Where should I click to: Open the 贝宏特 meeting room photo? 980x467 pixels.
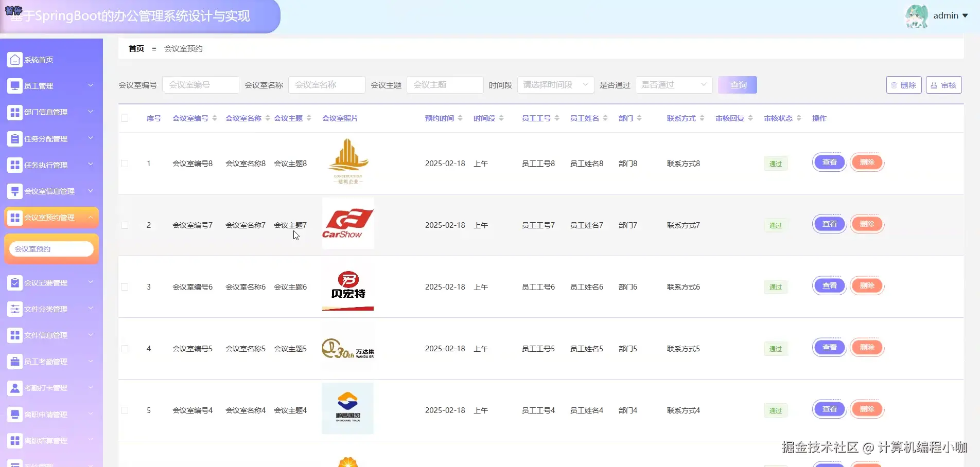point(348,285)
